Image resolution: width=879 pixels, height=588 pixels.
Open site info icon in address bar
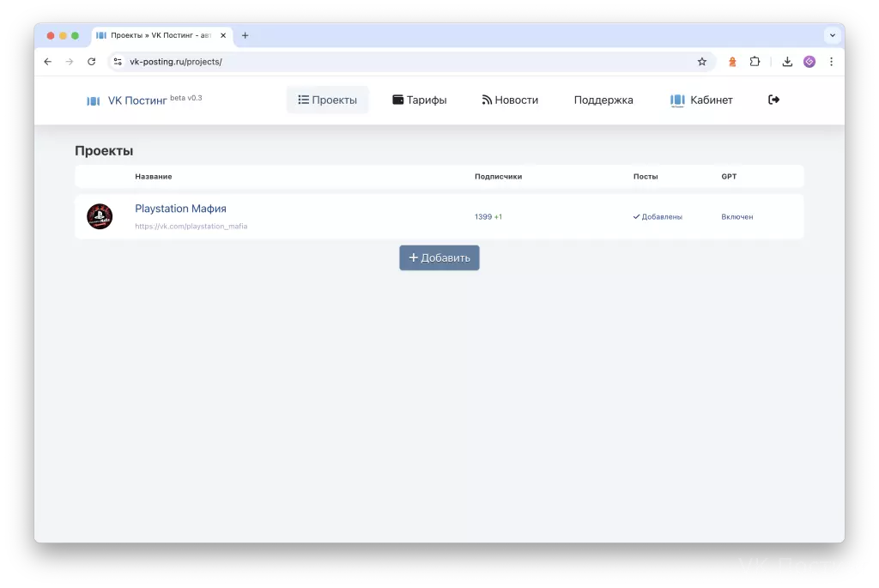(x=118, y=62)
